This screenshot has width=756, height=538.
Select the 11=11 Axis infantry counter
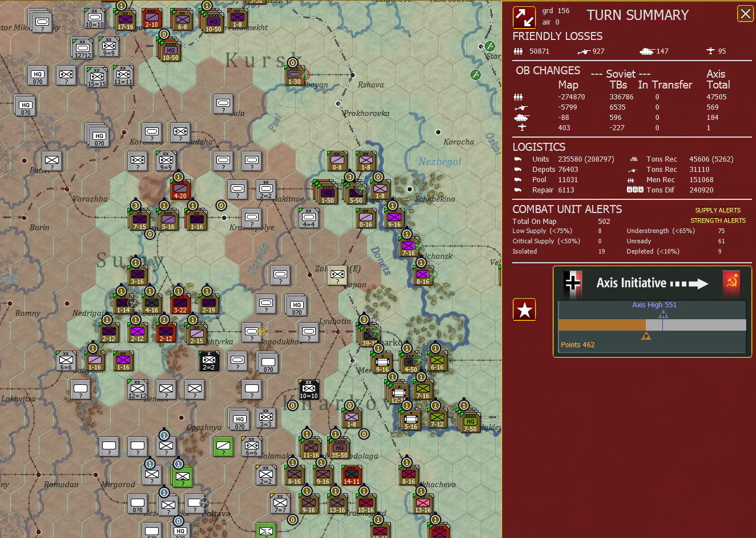pos(123,75)
